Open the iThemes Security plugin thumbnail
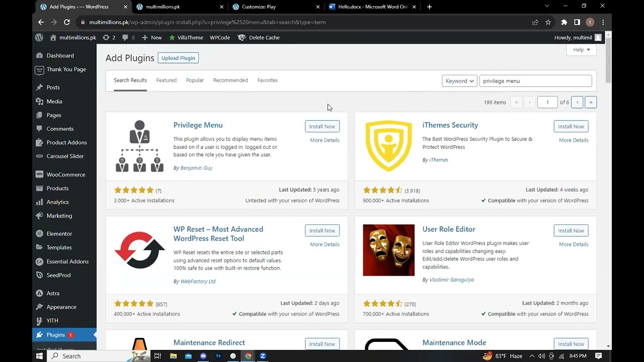The image size is (644, 362). pos(388,146)
